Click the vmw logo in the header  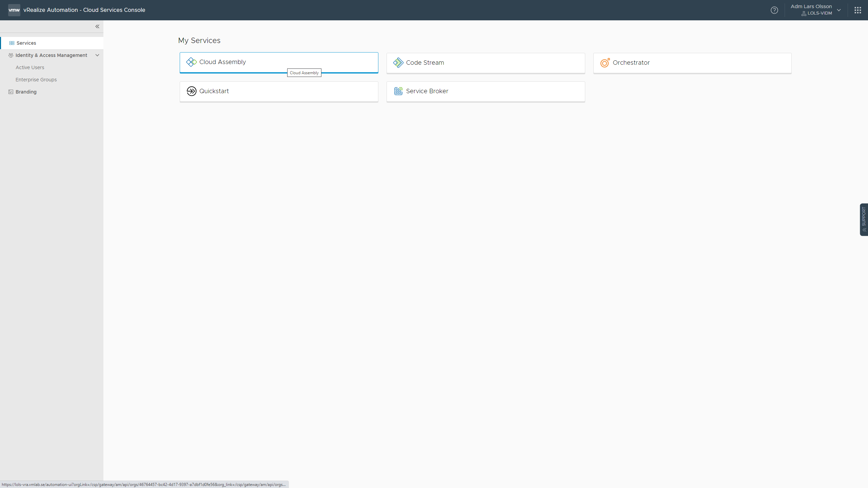coord(14,10)
